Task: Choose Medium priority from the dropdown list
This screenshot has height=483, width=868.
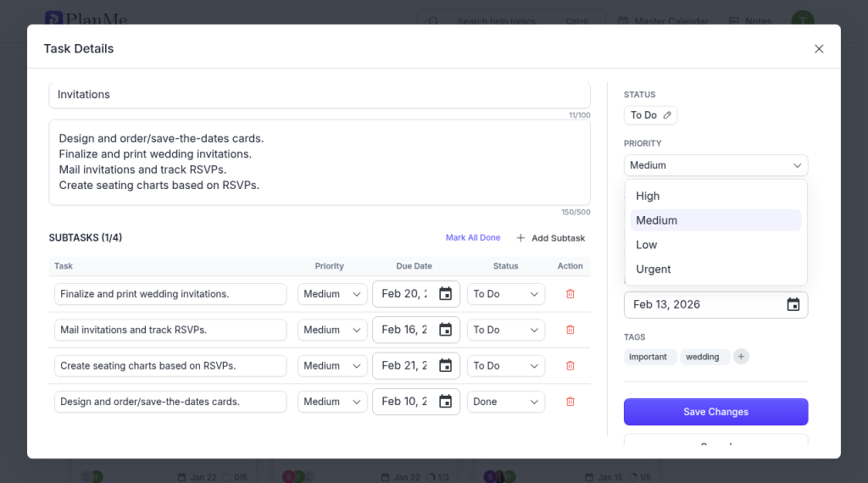Action: pos(715,220)
